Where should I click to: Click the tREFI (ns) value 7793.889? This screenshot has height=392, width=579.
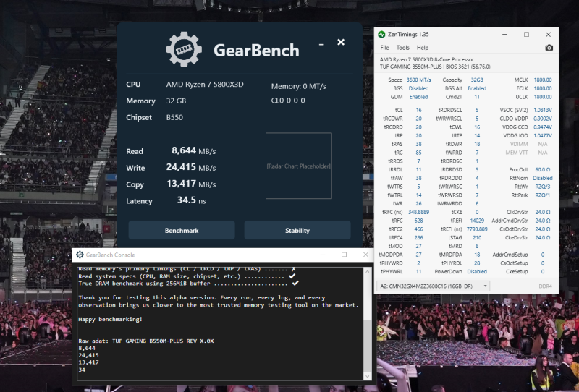[x=477, y=229]
